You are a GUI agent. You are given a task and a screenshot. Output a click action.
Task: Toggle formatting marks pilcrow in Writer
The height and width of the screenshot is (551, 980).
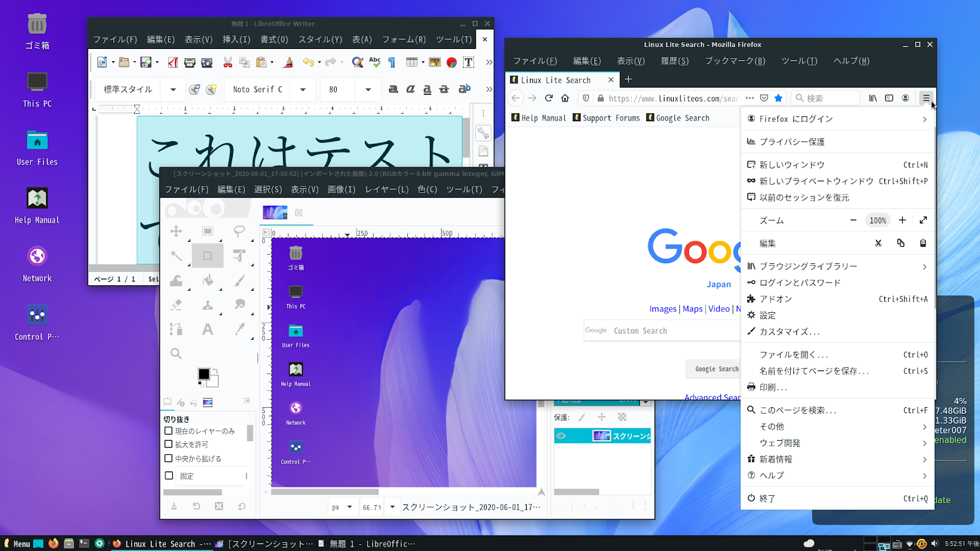(392, 62)
